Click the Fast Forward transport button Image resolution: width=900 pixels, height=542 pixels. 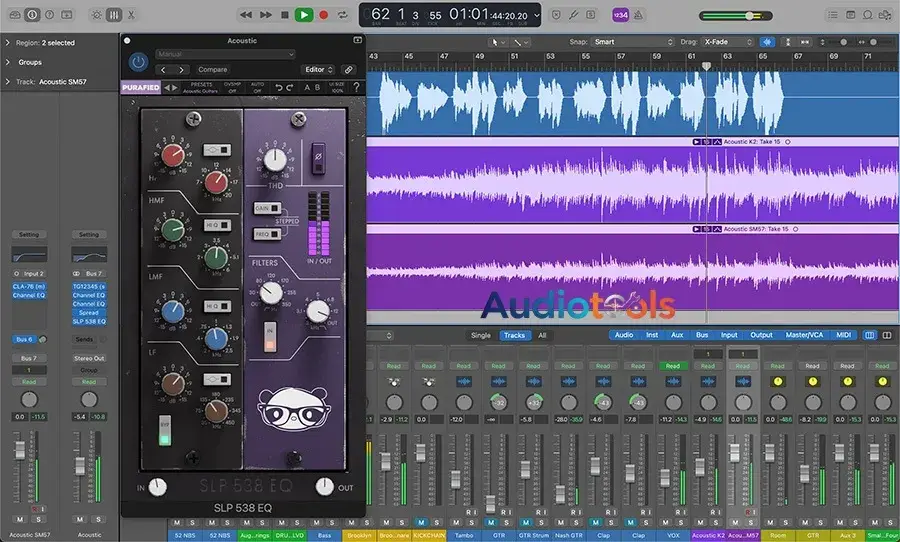(266, 15)
